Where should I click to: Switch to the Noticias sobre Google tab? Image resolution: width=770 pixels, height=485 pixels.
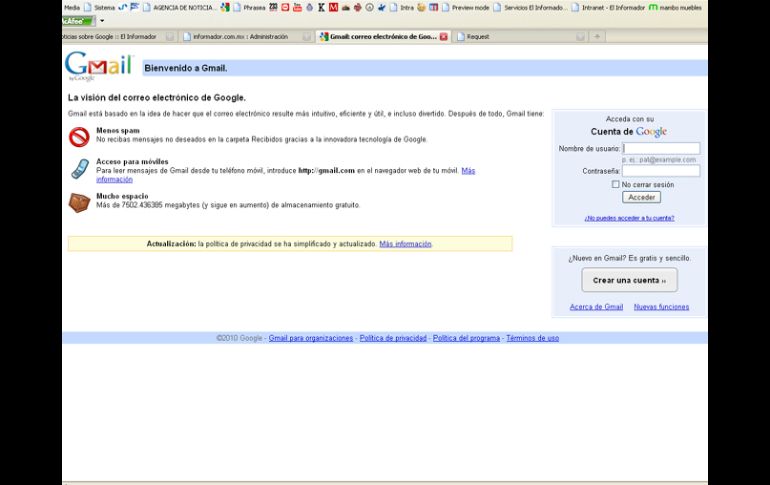click(x=118, y=36)
